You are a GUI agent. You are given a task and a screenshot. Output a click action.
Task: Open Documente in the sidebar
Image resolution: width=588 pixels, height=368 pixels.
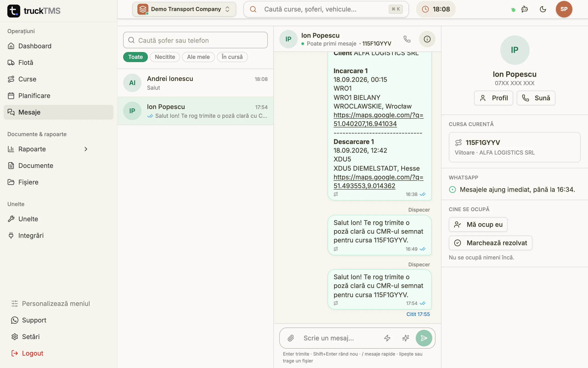58,166
